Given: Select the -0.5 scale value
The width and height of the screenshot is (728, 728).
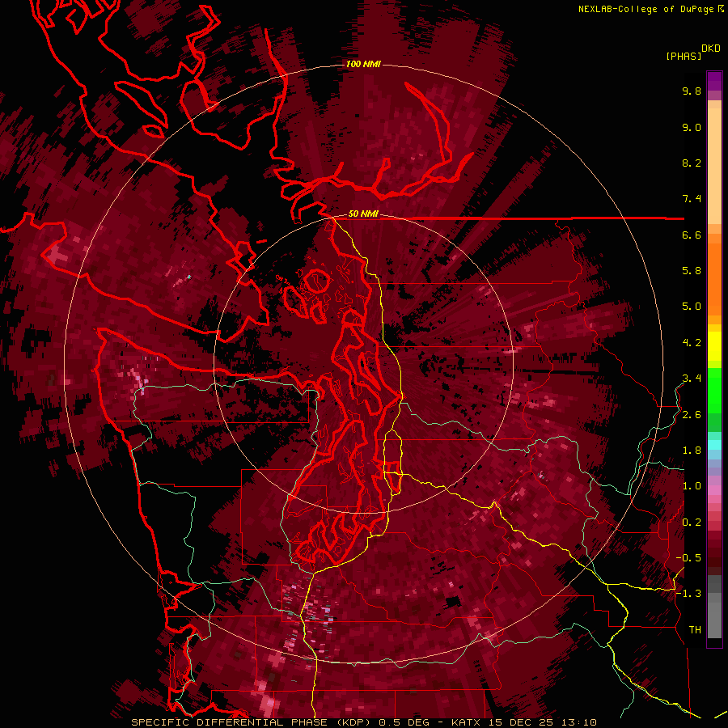Looking at the screenshot, I should click(x=688, y=558).
